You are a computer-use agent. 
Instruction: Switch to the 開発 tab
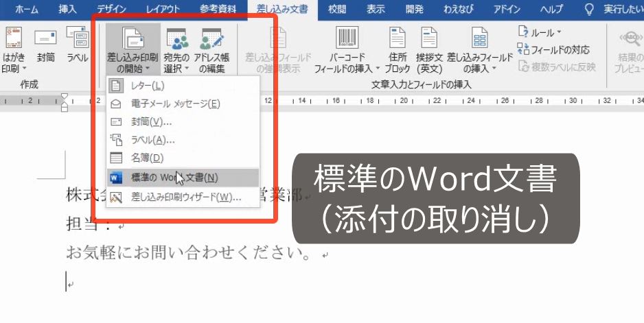click(415, 9)
